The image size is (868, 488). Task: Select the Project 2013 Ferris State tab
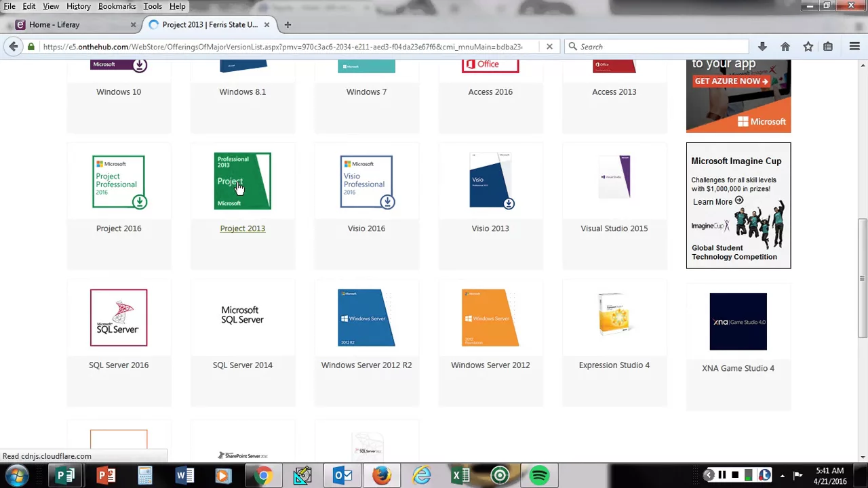210,24
